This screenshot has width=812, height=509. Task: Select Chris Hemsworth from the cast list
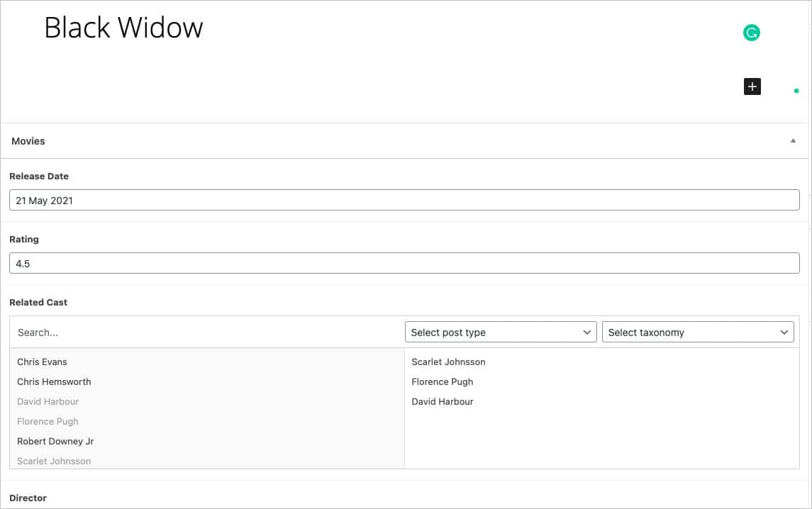point(54,381)
